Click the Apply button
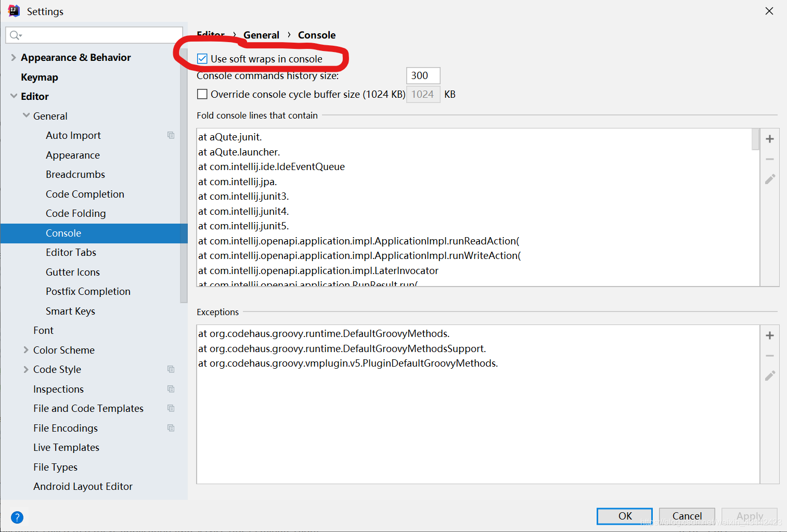787x532 pixels. point(750,516)
